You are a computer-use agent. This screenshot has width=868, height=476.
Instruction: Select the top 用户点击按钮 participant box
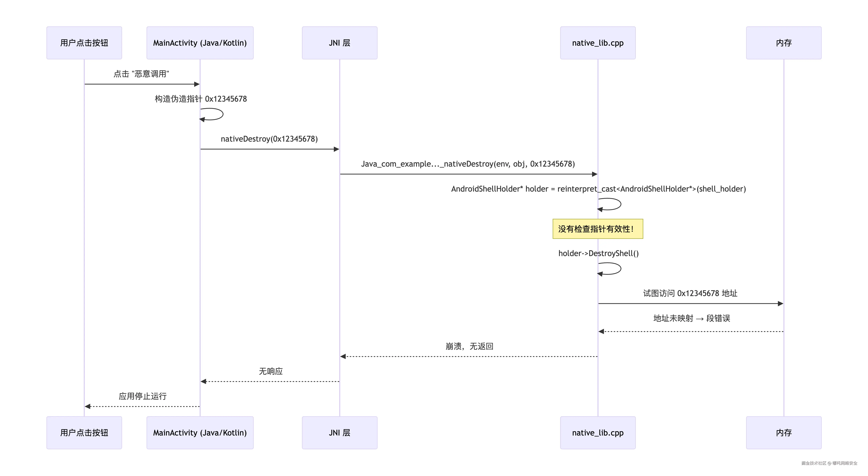pyautogui.click(x=84, y=43)
